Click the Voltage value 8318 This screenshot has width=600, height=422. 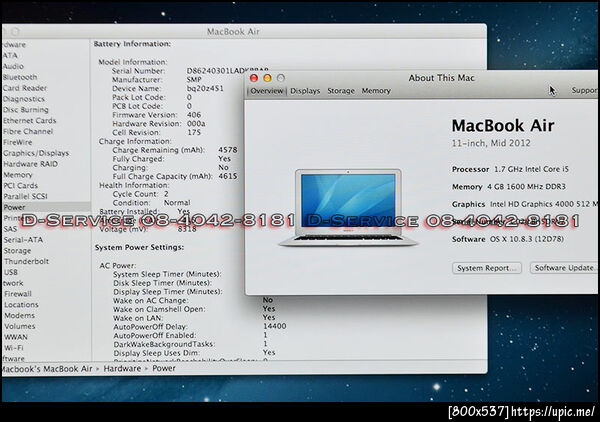coord(187,229)
